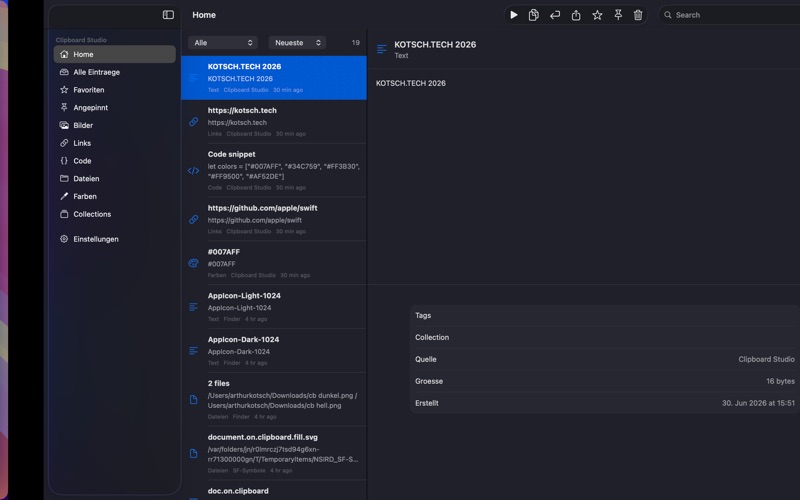The image size is (800, 500).
Task: Open Favoriten in the sidebar
Action: pyautogui.click(x=115, y=90)
